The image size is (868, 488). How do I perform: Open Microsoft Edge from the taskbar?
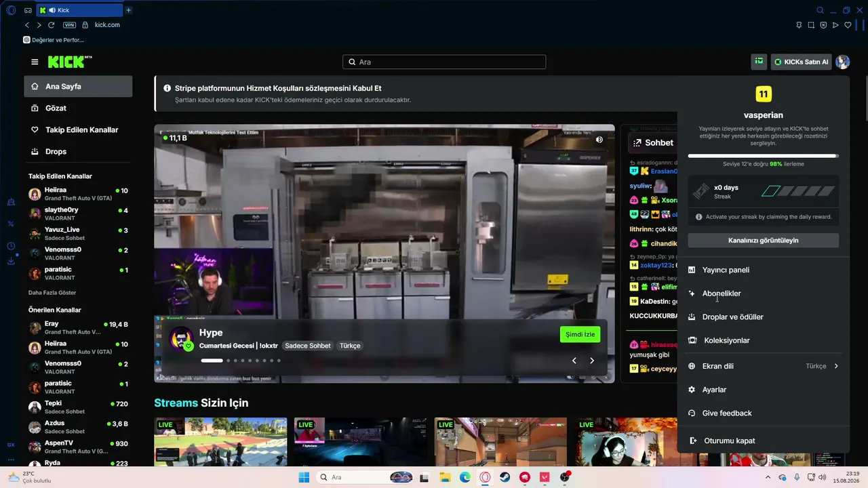(x=465, y=477)
